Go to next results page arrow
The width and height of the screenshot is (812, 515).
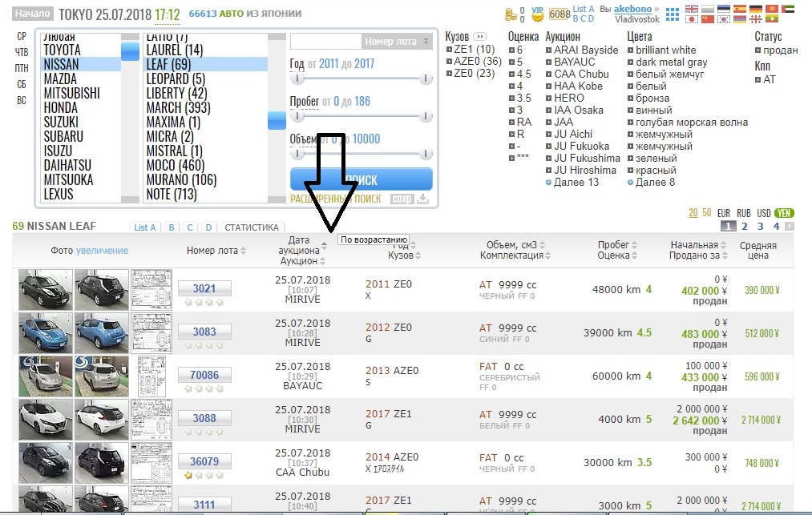pyautogui.click(x=790, y=226)
